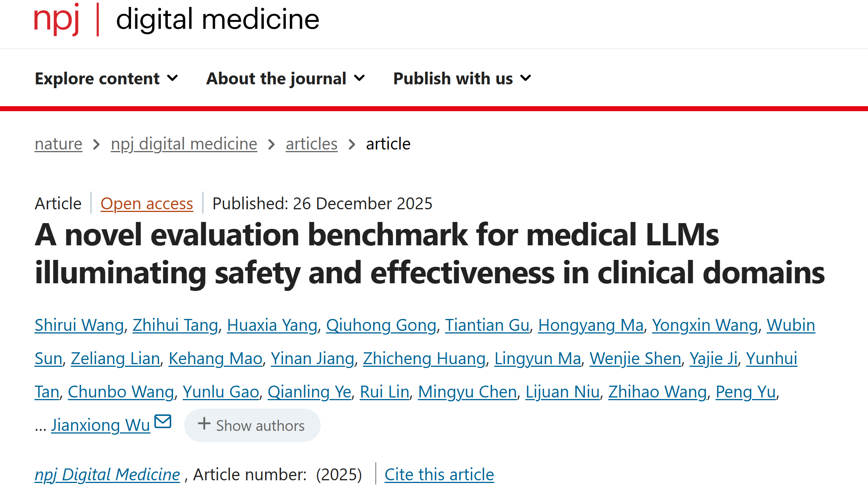Expand the Publish with us menu
868x501 pixels.
[x=462, y=79]
